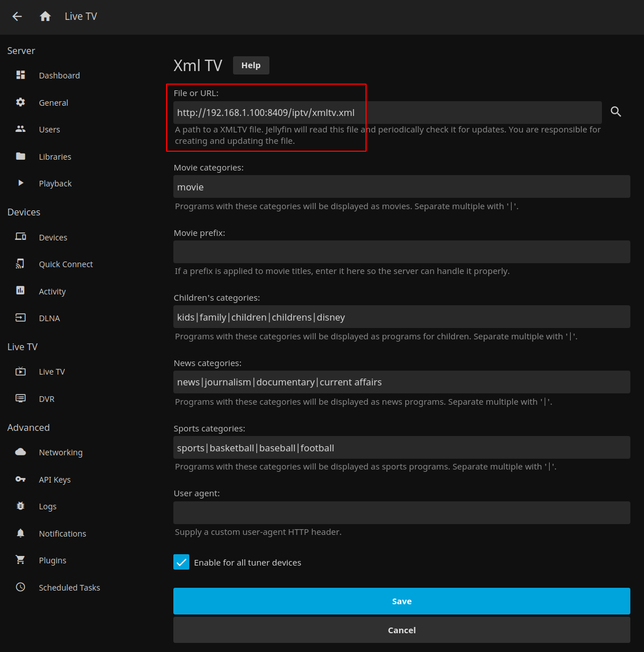Open Users via the people icon
Screen dimensions: 644x652
pos(20,129)
